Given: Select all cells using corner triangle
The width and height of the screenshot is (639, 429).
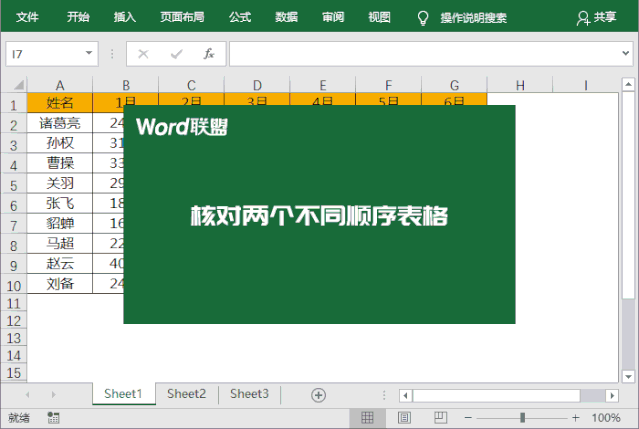Looking at the screenshot, I should tap(14, 85).
